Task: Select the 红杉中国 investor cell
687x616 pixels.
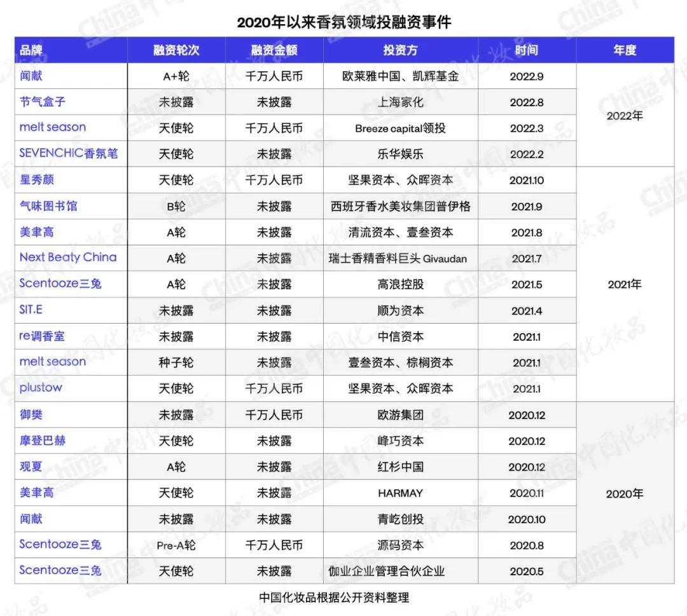Action: (x=401, y=466)
